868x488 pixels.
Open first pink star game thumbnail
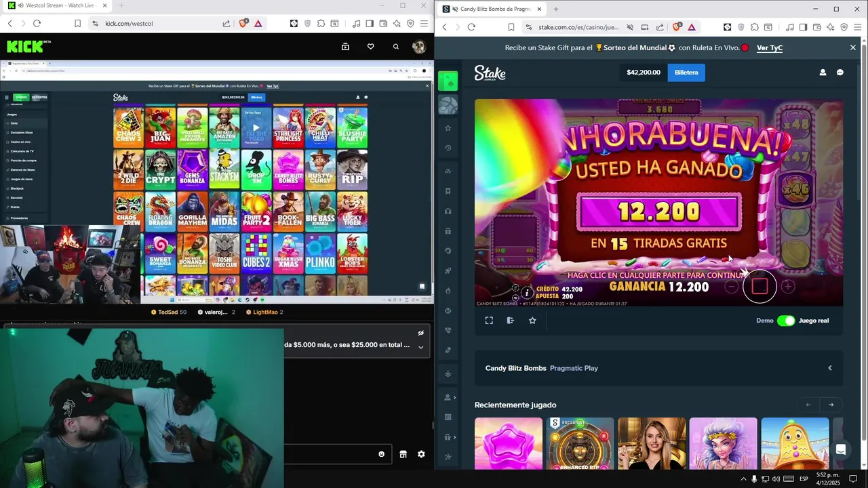[x=509, y=443]
